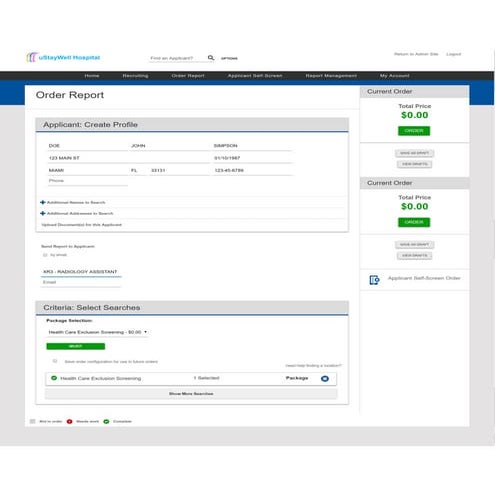
Task: Click the zip code field showing 33131
Action: 180,170
